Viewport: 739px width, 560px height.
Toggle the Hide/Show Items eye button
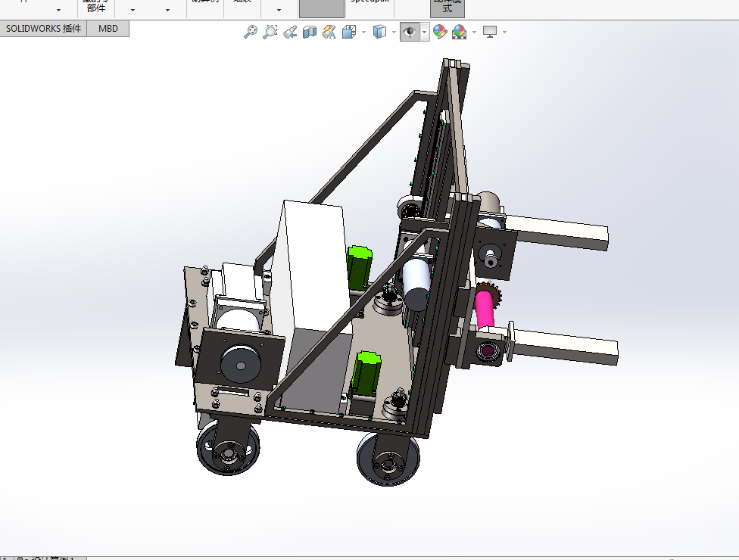pyautogui.click(x=410, y=32)
